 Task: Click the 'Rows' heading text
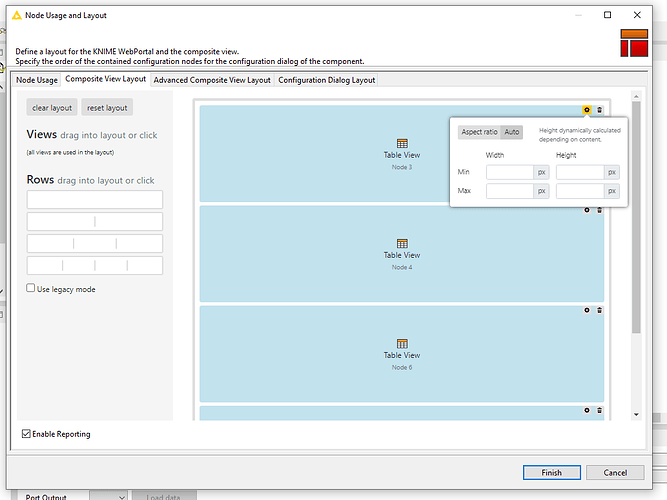40,180
